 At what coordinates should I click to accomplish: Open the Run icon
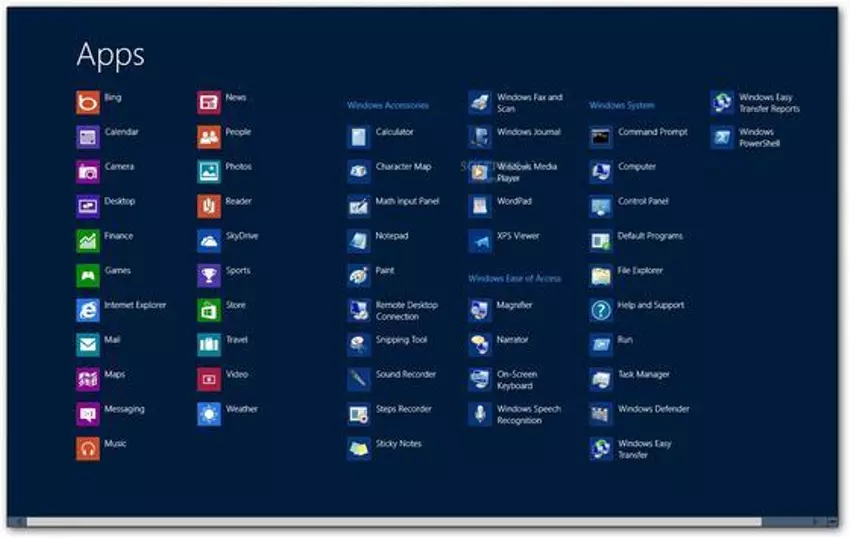coord(601,345)
